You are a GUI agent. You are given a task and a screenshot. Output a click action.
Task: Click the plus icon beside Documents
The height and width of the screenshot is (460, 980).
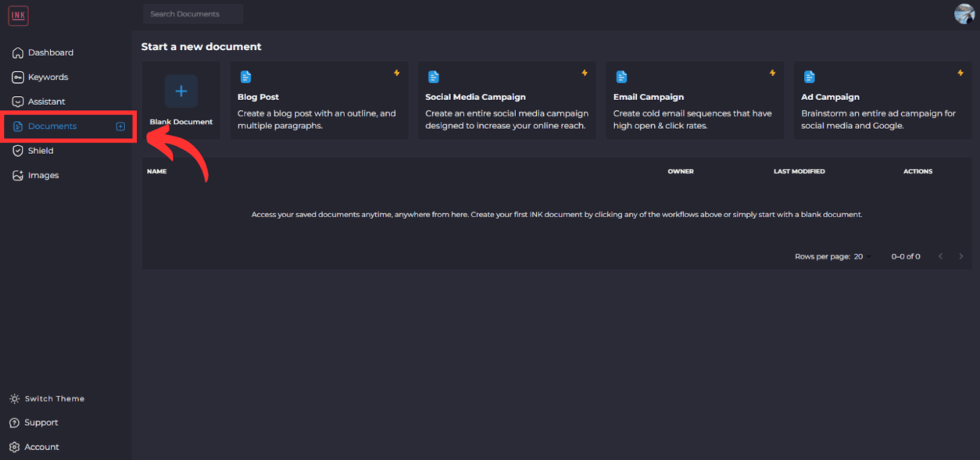point(121,126)
